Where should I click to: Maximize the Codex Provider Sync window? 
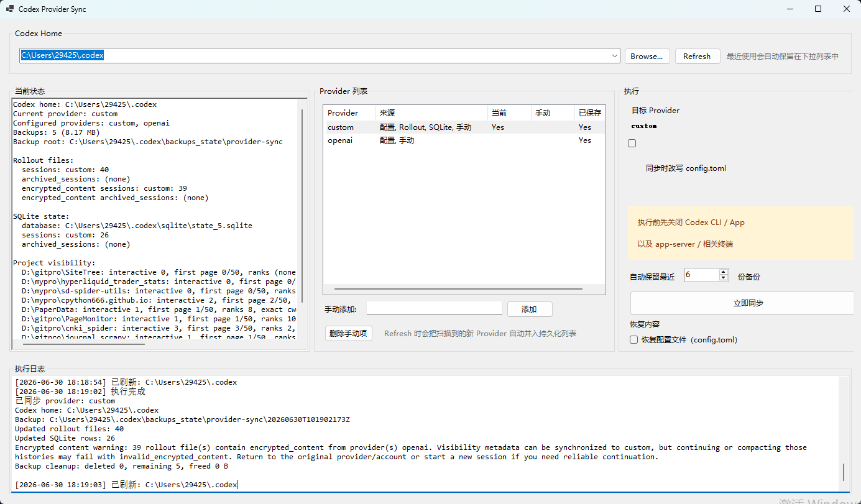[x=818, y=9]
